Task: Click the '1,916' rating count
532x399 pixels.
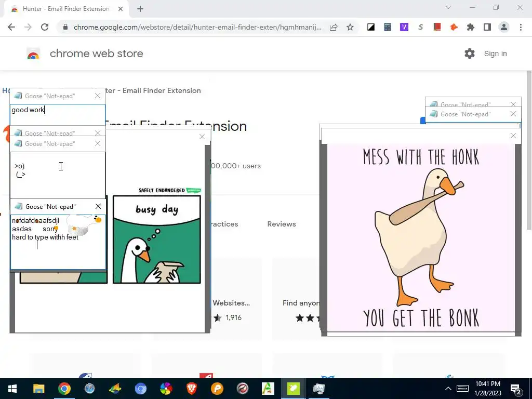Action: point(233,318)
